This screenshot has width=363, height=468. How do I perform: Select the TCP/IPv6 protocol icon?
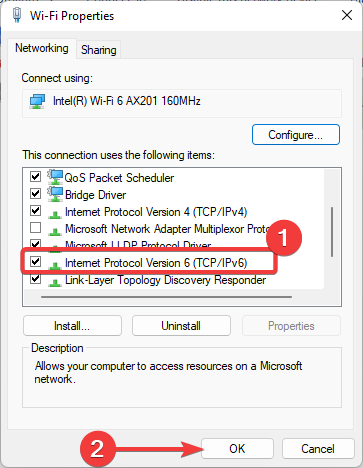(54, 265)
